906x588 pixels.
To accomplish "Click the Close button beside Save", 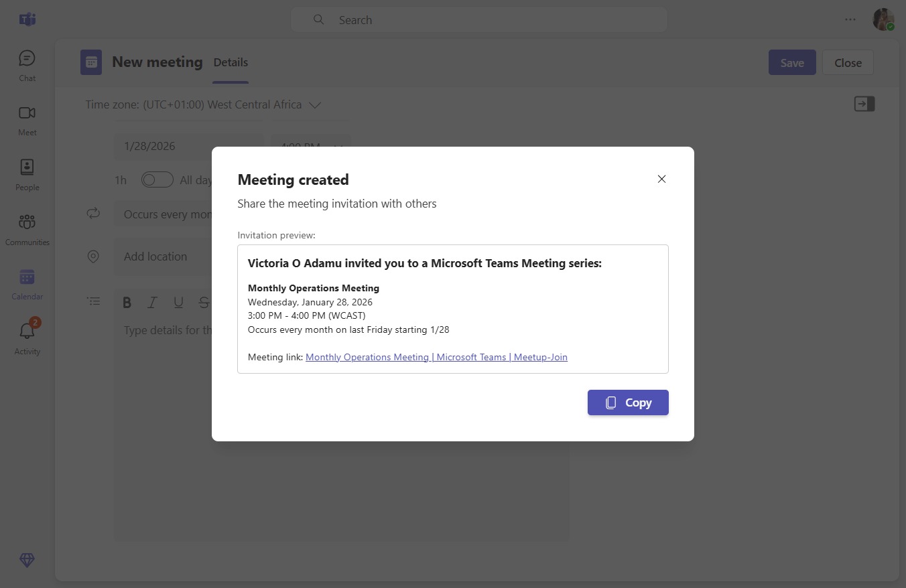I will point(848,62).
